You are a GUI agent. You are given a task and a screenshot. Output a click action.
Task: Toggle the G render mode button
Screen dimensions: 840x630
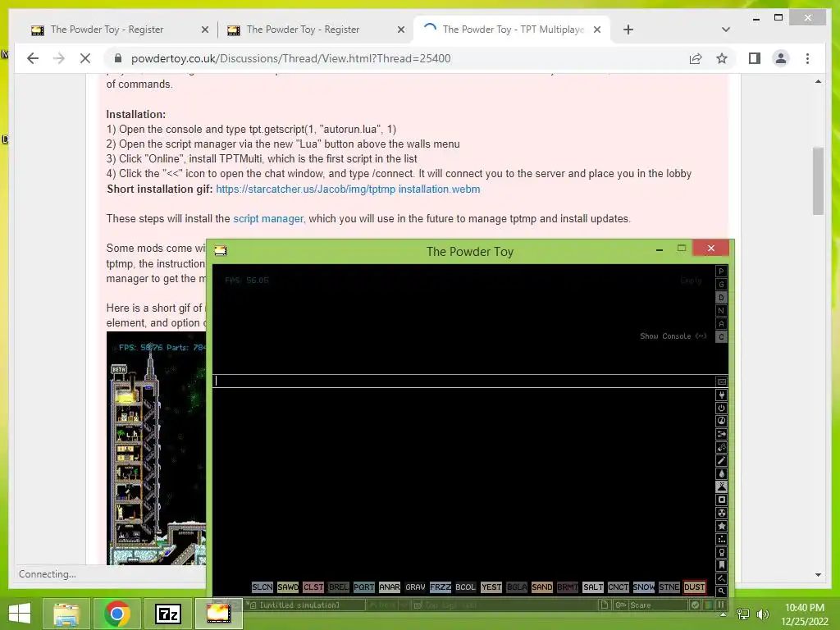pos(721,285)
